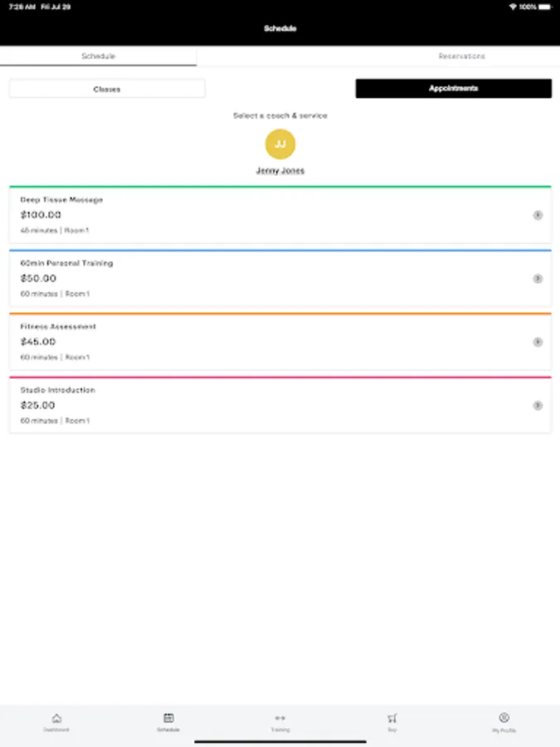
Task: Expand Deep Tissue Massage chevron
Action: click(x=538, y=215)
